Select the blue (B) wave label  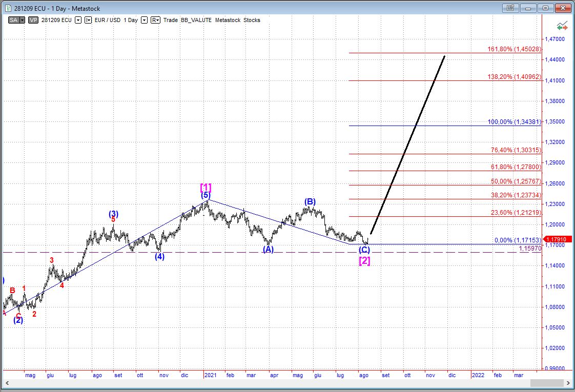pos(310,201)
